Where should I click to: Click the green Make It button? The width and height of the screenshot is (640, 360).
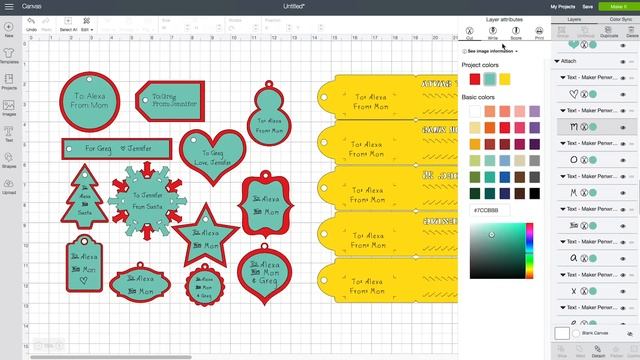[619, 7]
